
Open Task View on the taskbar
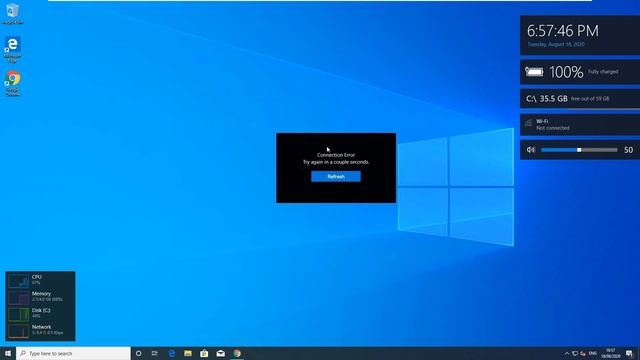155,353
